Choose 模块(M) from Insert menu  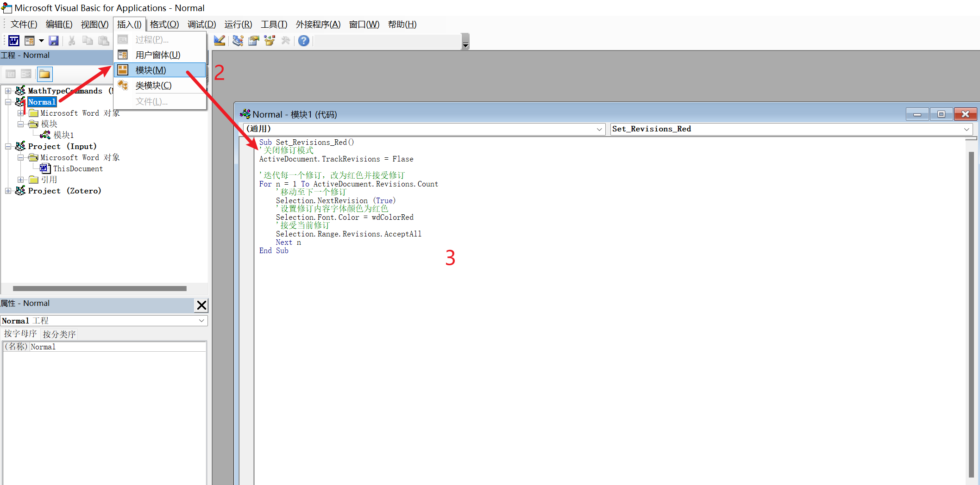(x=160, y=70)
